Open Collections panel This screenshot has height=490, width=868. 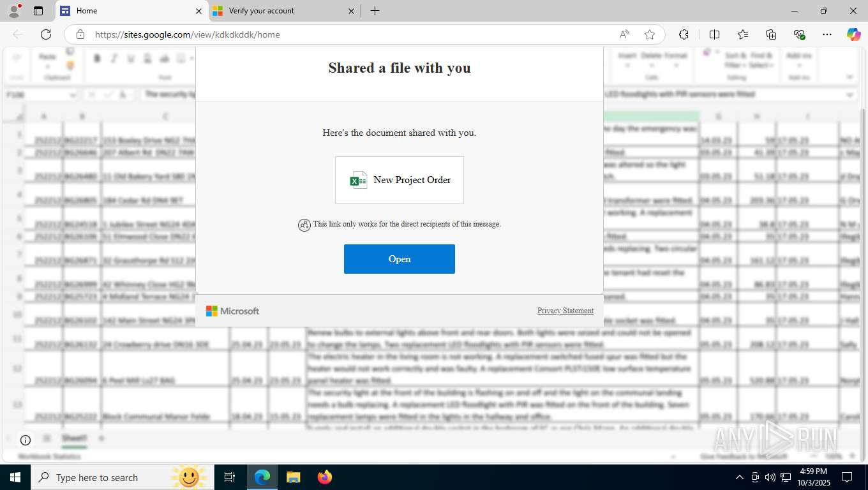point(771,34)
